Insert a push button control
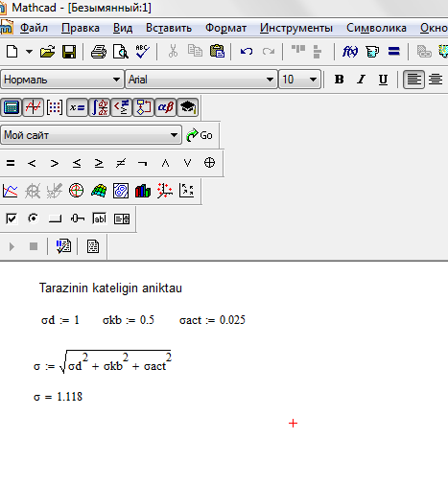This screenshot has height=484, width=448. [x=55, y=219]
